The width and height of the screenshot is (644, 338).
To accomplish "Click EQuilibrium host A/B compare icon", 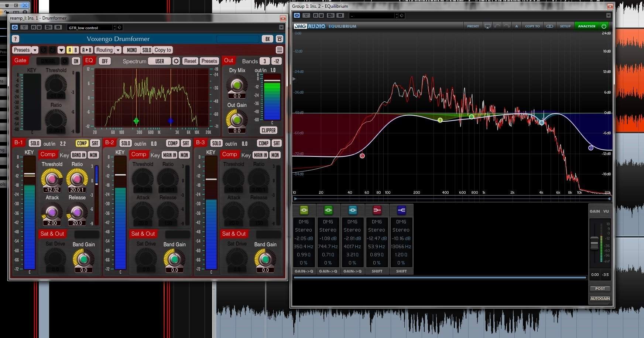I will click(330, 16).
